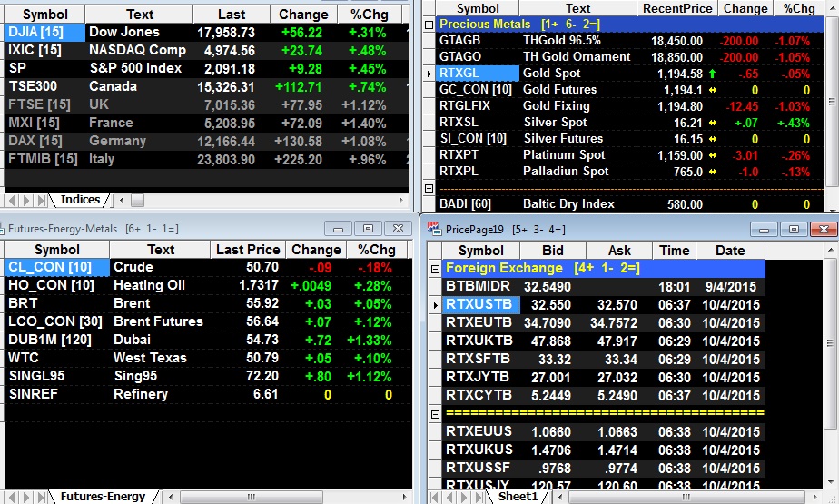Click Bid column header in PricePage19
The width and height of the screenshot is (839, 504).
pos(553,251)
